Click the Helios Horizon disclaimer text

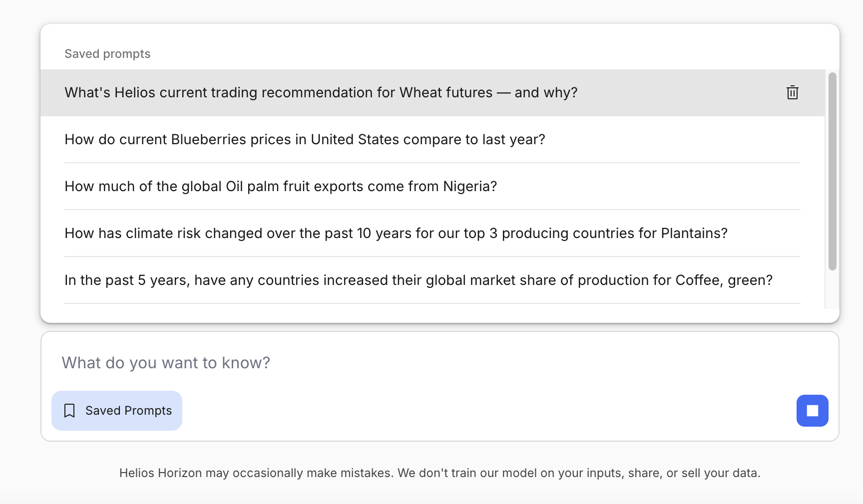[x=439, y=473]
